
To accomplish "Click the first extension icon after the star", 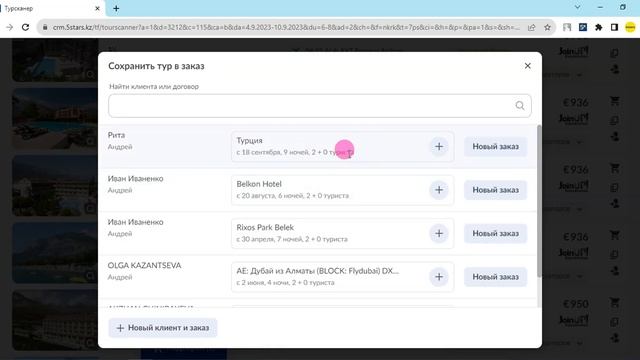I will tap(567, 27).
